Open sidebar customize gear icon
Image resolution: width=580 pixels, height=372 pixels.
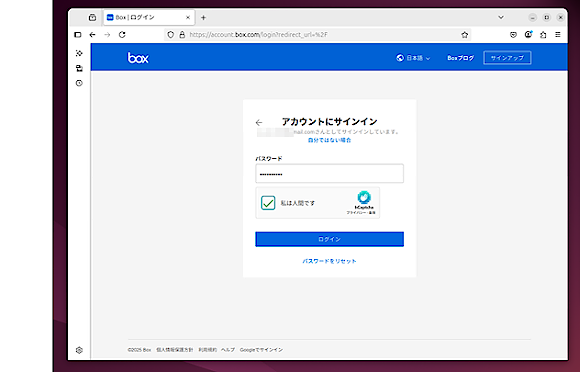point(79,350)
